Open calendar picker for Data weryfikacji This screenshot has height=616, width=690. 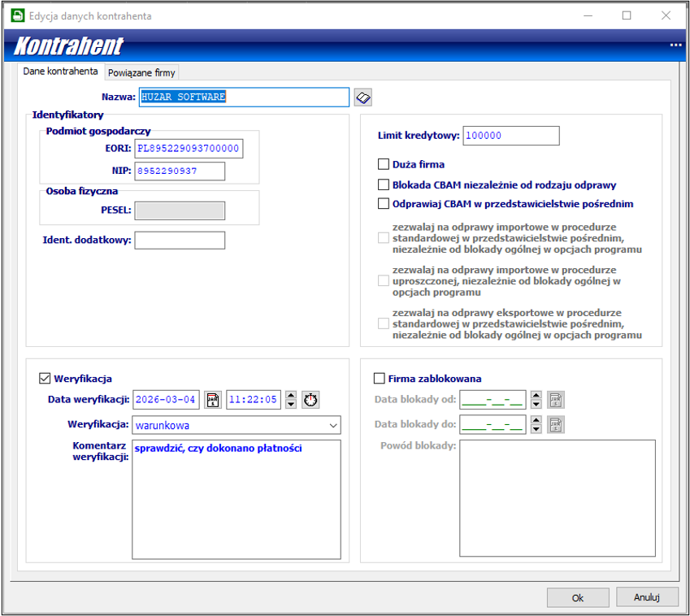click(212, 400)
